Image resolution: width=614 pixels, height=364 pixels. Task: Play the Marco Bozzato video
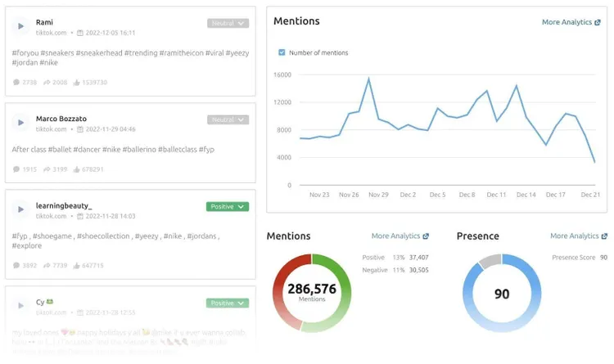[20, 123]
